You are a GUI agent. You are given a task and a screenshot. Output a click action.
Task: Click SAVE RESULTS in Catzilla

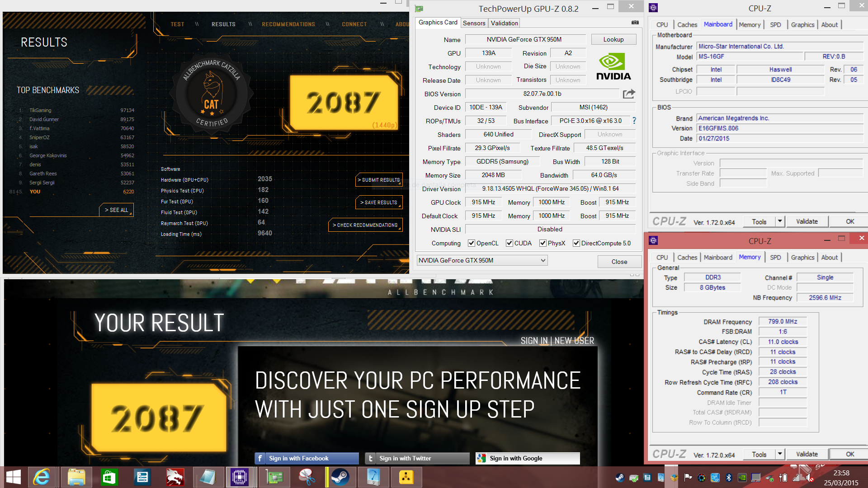pyautogui.click(x=379, y=202)
